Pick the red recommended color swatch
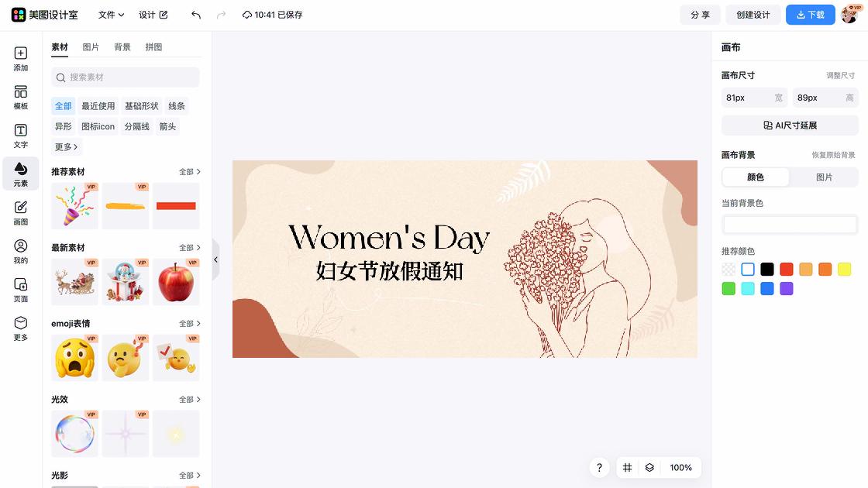This screenshot has width=868, height=488. pos(786,270)
